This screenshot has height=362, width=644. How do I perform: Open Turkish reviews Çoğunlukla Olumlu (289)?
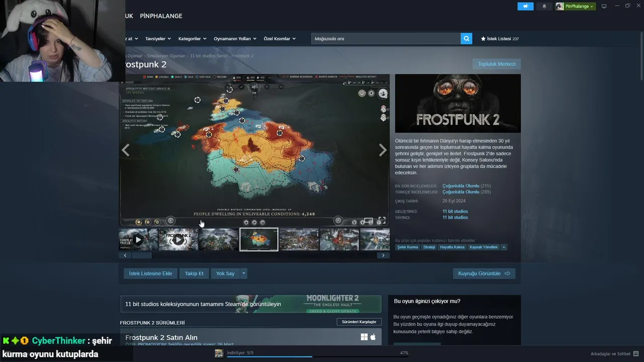click(466, 192)
